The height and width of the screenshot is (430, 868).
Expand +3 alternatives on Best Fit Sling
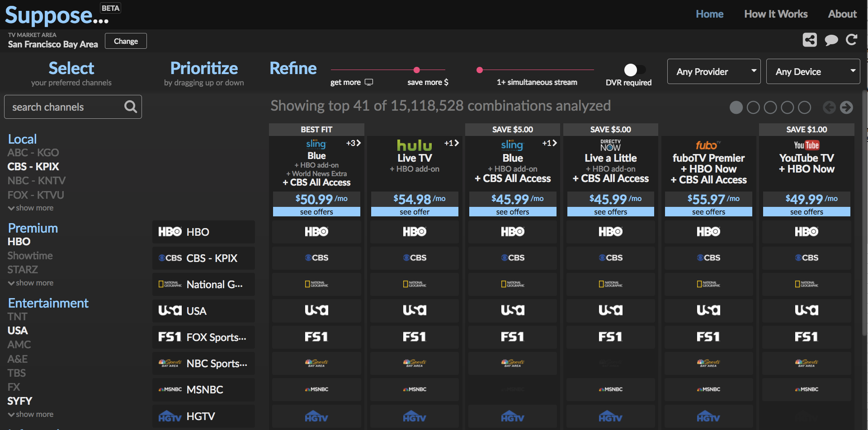tap(353, 143)
